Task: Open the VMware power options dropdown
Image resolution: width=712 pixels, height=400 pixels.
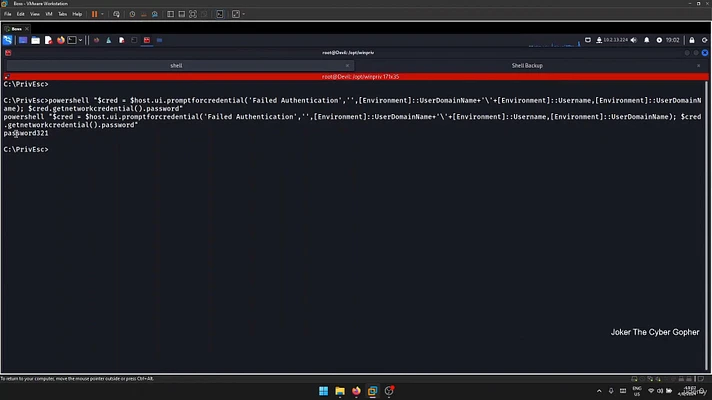Action: pyautogui.click(x=104, y=14)
